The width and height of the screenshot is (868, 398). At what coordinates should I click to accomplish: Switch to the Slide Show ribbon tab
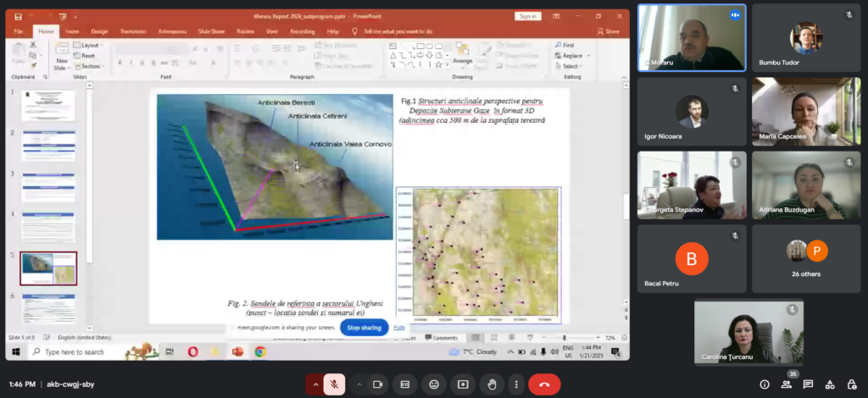pos(211,31)
